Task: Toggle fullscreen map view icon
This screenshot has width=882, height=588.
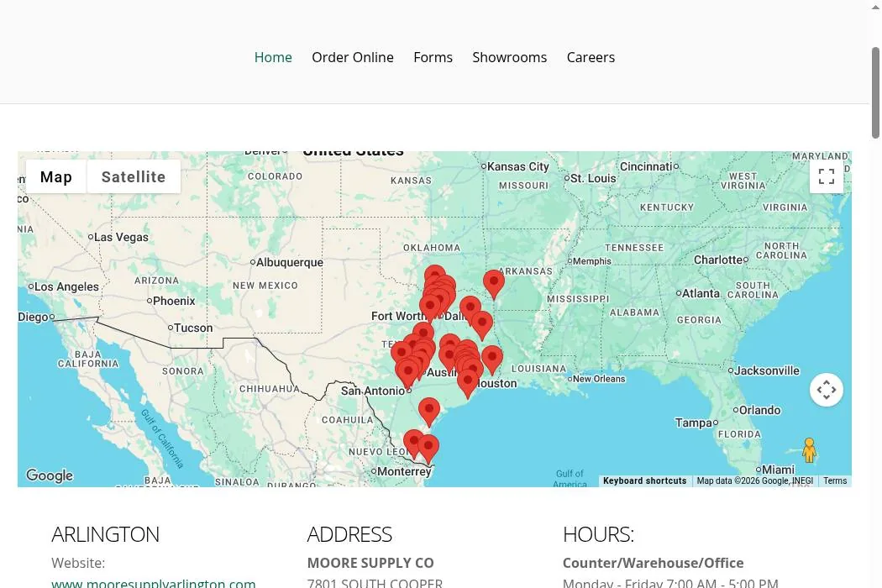Action: click(x=827, y=176)
